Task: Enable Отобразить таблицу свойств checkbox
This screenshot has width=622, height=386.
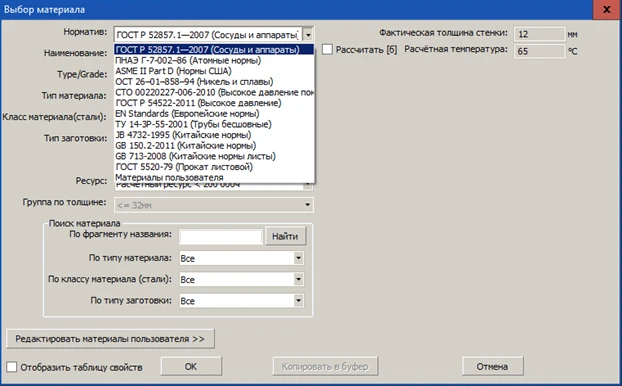Action: tap(12, 367)
